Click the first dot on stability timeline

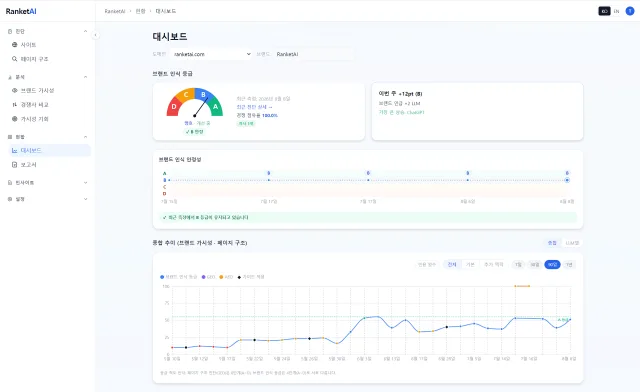click(169, 180)
